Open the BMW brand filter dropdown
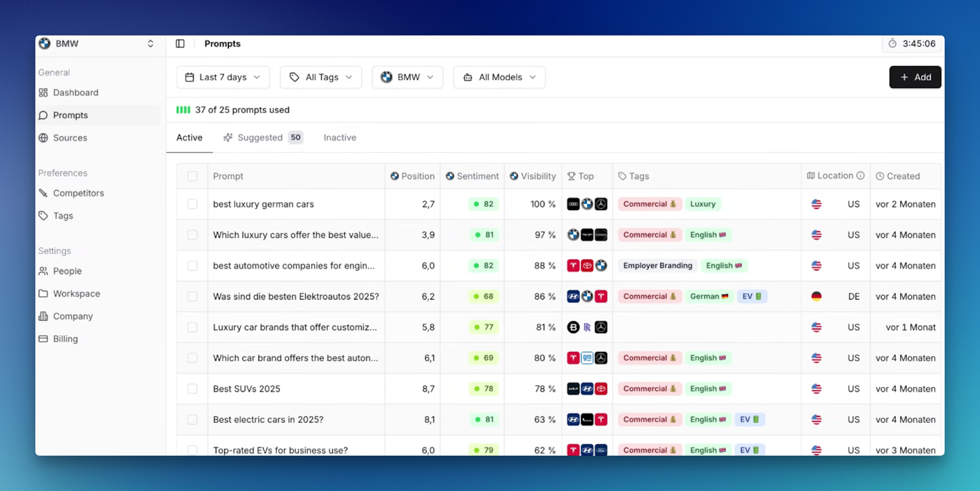The image size is (980, 491). click(x=408, y=77)
